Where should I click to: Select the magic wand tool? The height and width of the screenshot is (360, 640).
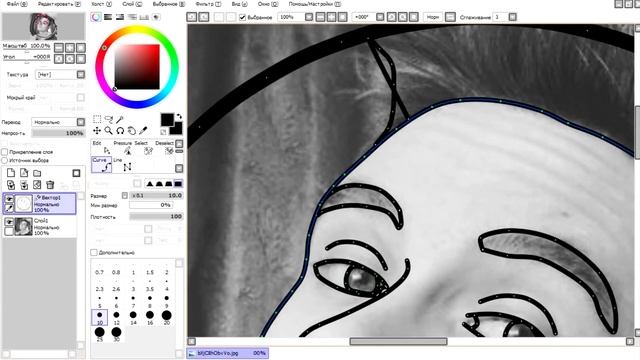point(120,119)
